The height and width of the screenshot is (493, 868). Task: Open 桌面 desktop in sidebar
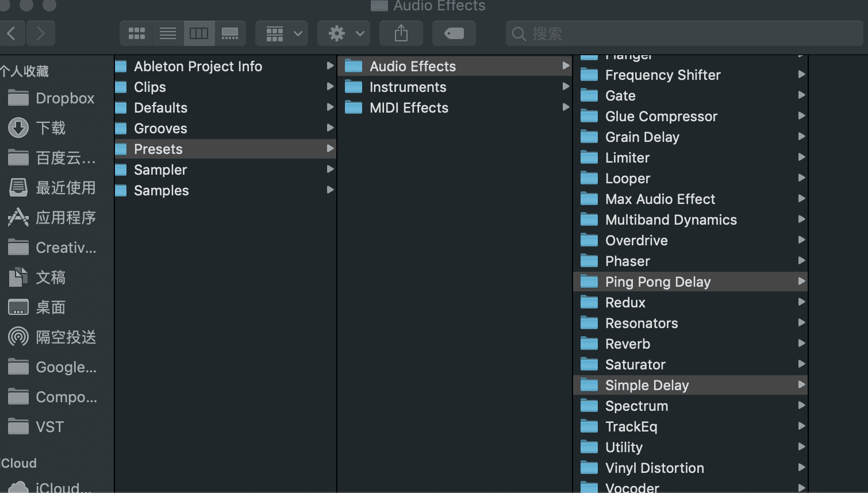[x=37, y=307]
